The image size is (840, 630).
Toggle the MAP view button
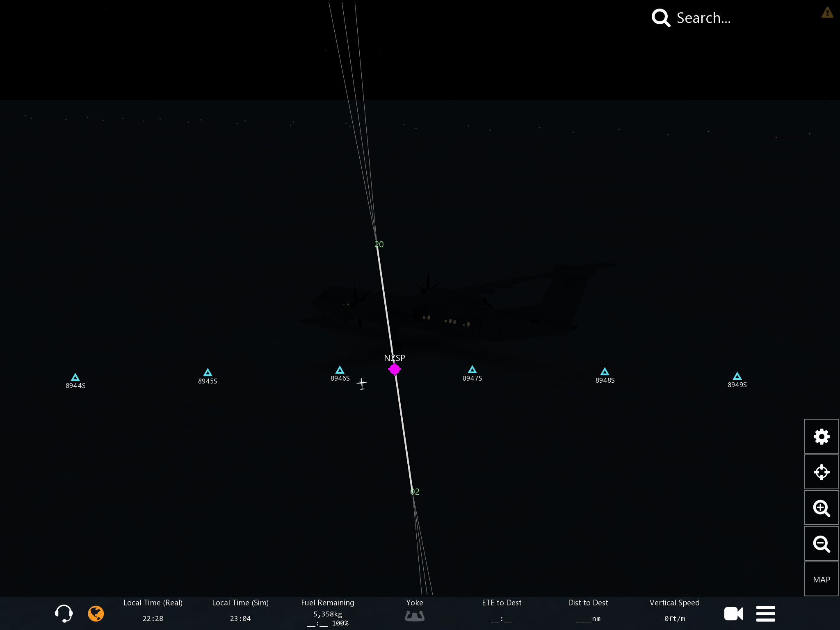coord(821,580)
